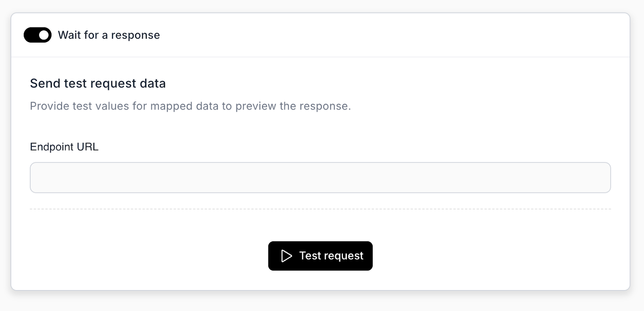Click the "Provide test values" description text
This screenshot has width=644, height=311.
point(190,106)
